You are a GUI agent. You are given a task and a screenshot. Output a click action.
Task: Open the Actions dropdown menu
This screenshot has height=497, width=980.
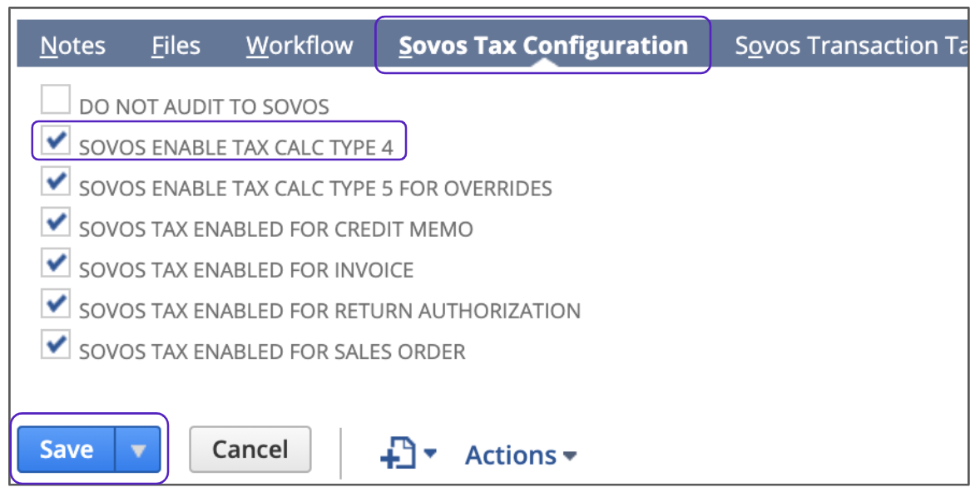[x=521, y=455]
